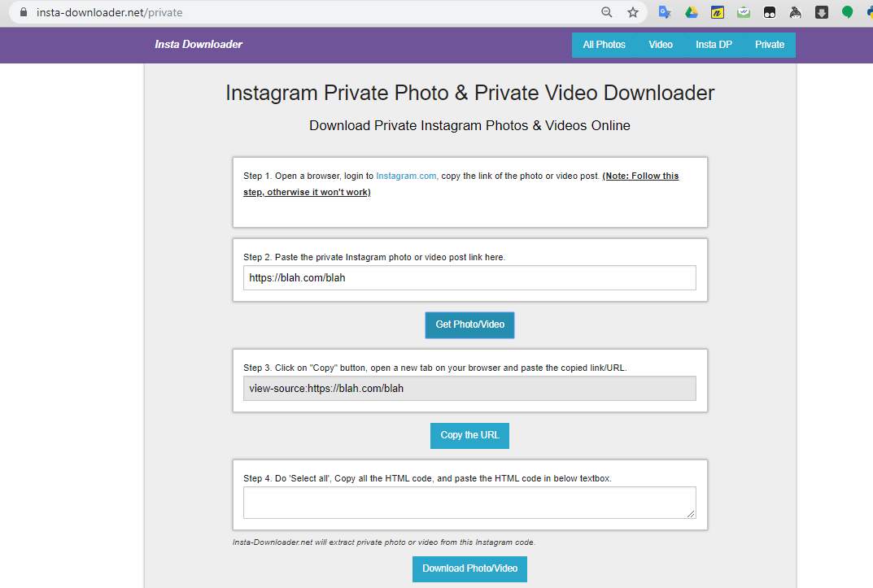
Task: Open the Video tab
Action: point(661,45)
